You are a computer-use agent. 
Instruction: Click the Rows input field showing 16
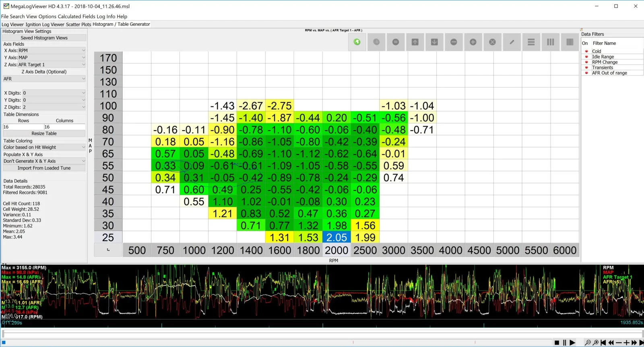(23, 127)
